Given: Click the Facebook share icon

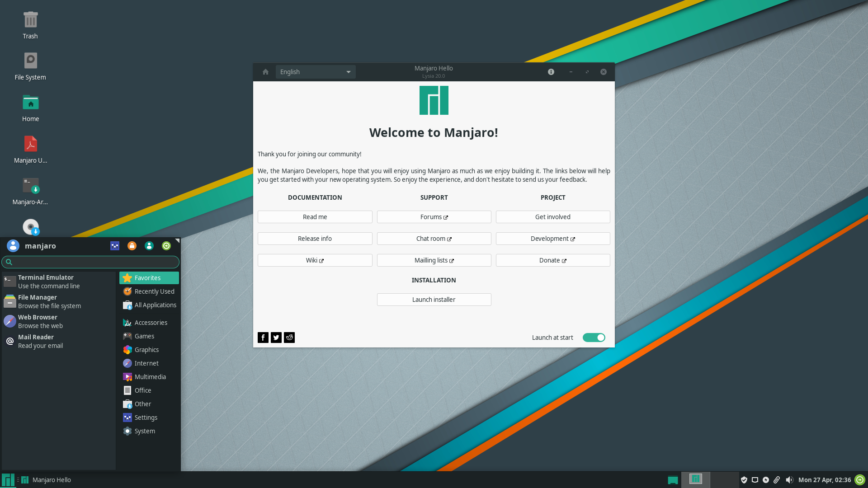Looking at the screenshot, I should (x=263, y=337).
